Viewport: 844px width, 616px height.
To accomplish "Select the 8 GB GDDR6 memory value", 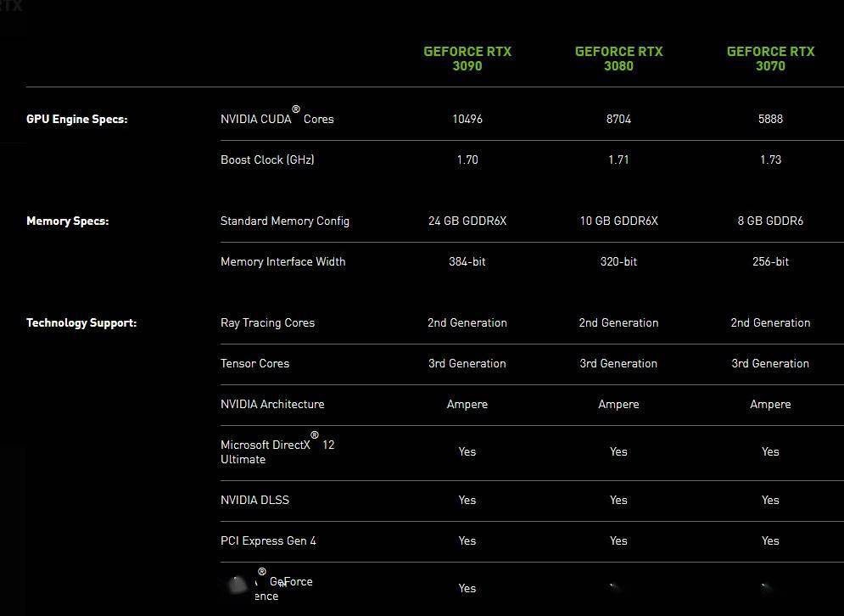I will pyautogui.click(x=770, y=221).
